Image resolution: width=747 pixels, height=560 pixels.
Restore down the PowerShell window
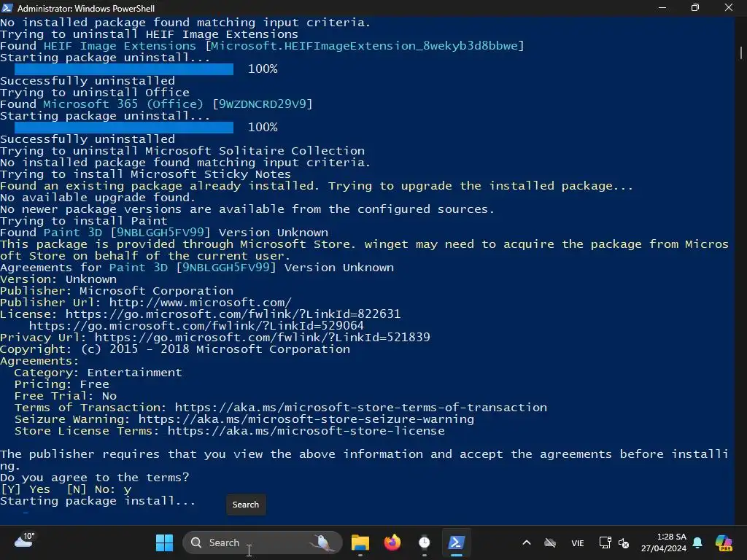coord(695,7)
